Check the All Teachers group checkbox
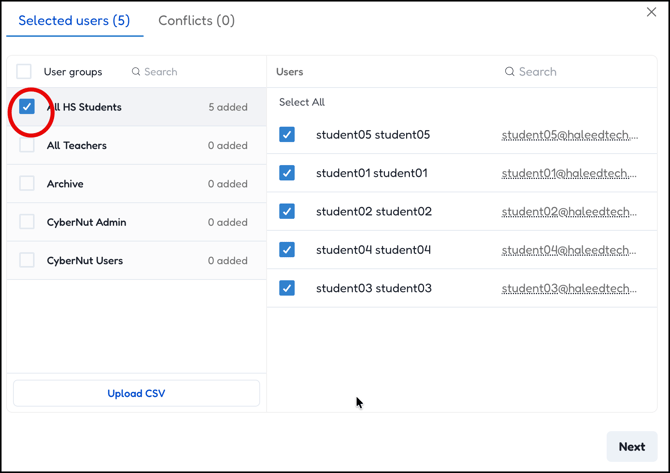Viewport: 670px width, 473px height. pos(27,145)
